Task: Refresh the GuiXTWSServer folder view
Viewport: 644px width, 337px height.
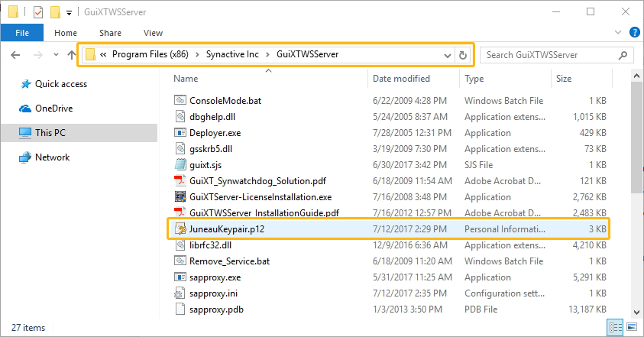Action: click(463, 55)
